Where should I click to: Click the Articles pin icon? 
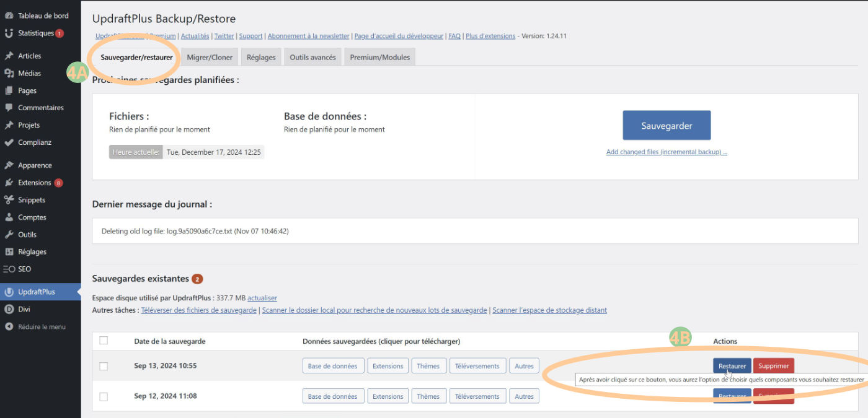[9, 56]
